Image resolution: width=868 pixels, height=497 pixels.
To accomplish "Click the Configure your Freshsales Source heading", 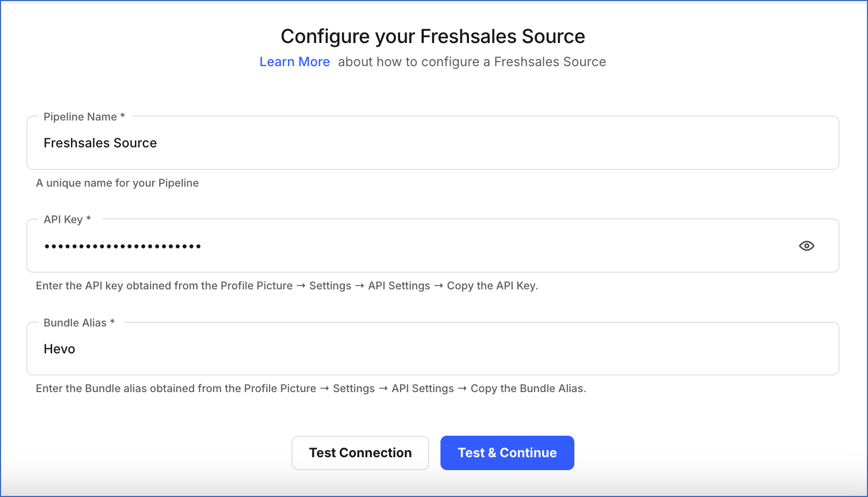I will tap(433, 36).
